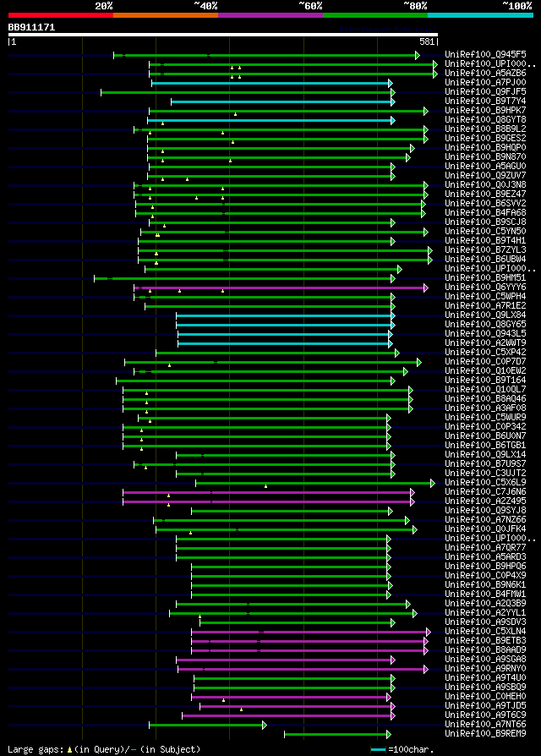Screen dimensions: 541x756
Task: Click the cyan ~100% identity legend bar
Action: (480, 15)
